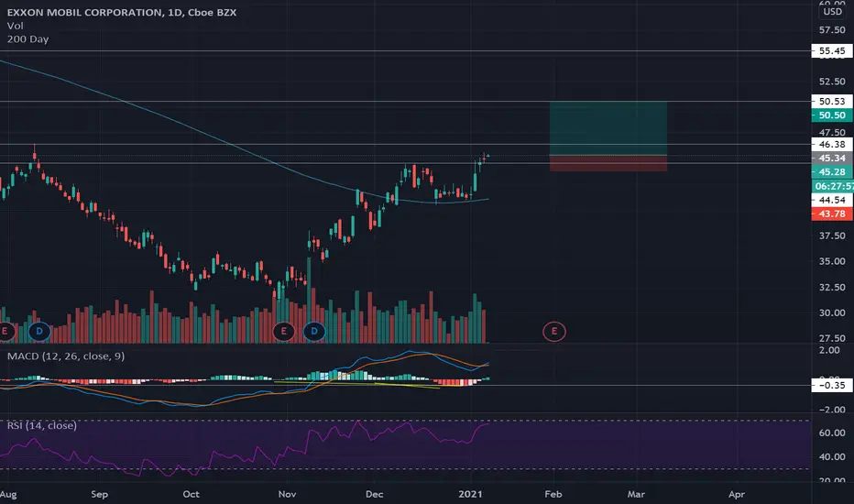Click the Aug label on the time axis
Screen dimensions: 854x504
tap(8, 494)
